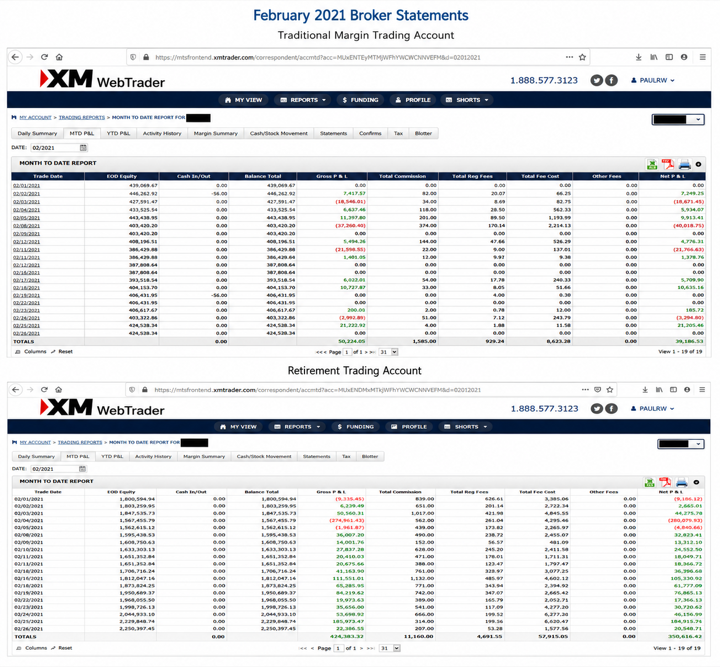
Task: Click Columns below the Margin account table
Action: [31, 352]
